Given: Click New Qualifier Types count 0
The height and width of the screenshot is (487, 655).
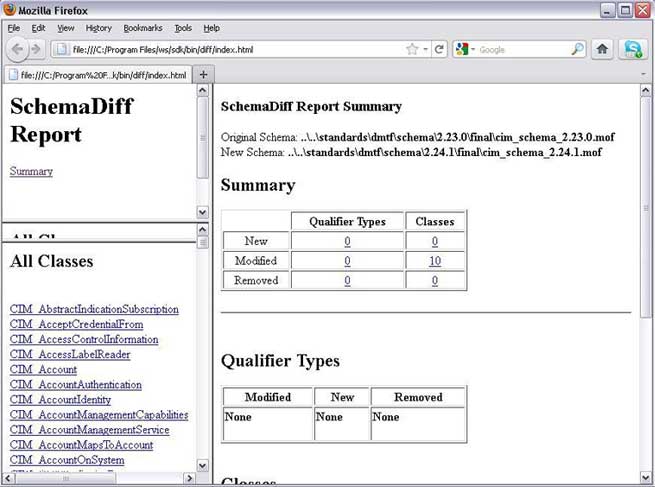Looking at the screenshot, I should click(x=347, y=241).
